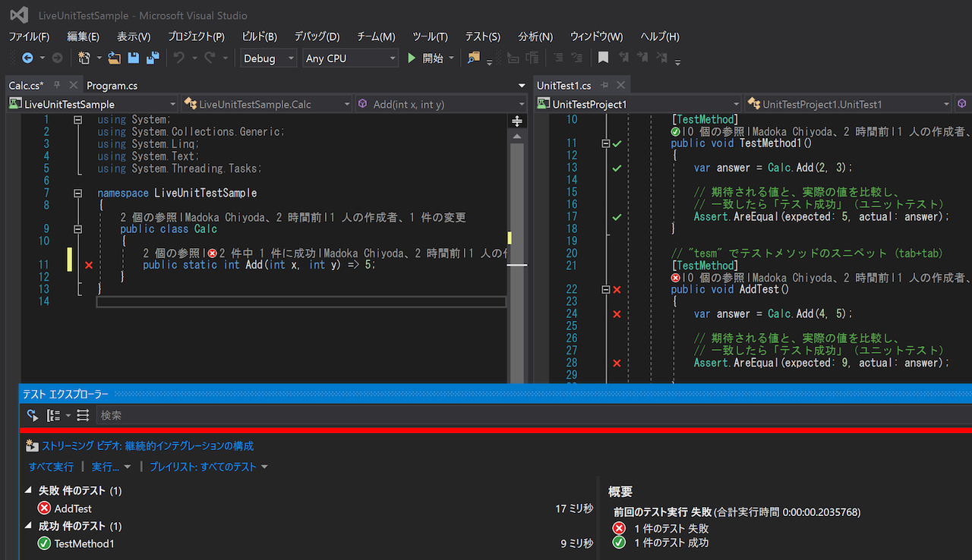
Task: Click the hierarchy list icon in Test Explorer
Action: pos(83,415)
